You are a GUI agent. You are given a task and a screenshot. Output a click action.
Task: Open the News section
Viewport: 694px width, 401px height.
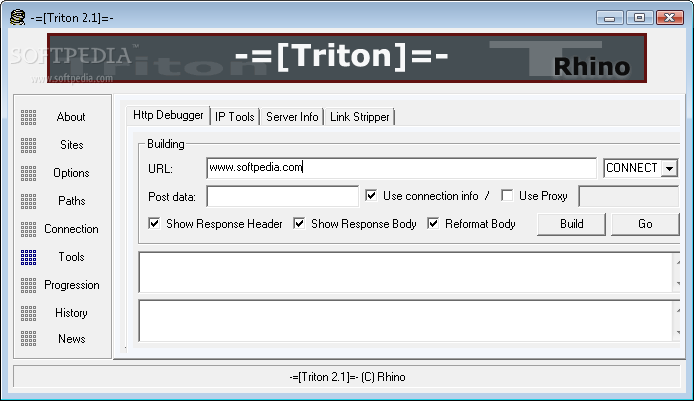pyautogui.click(x=72, y=339)
